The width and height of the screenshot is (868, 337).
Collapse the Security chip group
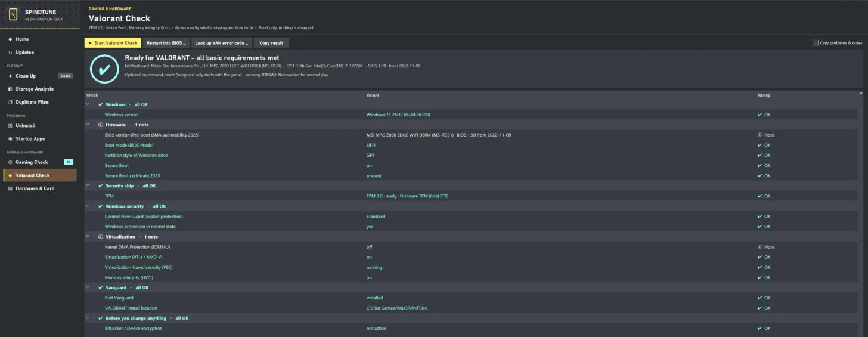pyautogui.click(x=88, y=186)
